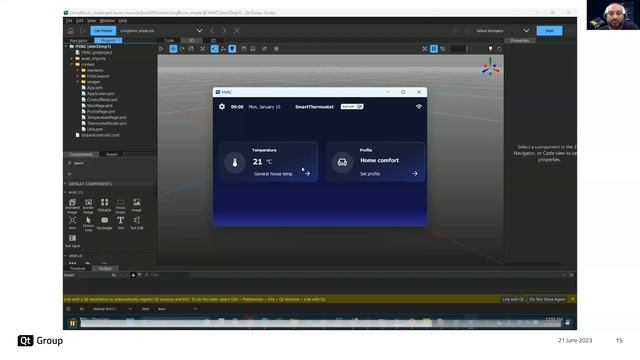Image resolution: width=640 pixels, height=360 pixels.
Task: Select ProfilePage.qml file
Action: [x=101, y=111]
